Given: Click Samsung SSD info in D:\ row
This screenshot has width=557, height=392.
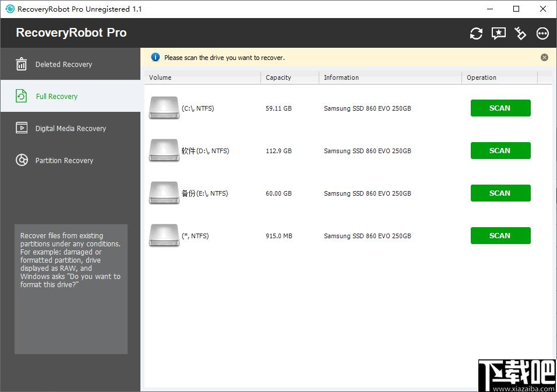Looking at the screenshot, I should 367,151.
